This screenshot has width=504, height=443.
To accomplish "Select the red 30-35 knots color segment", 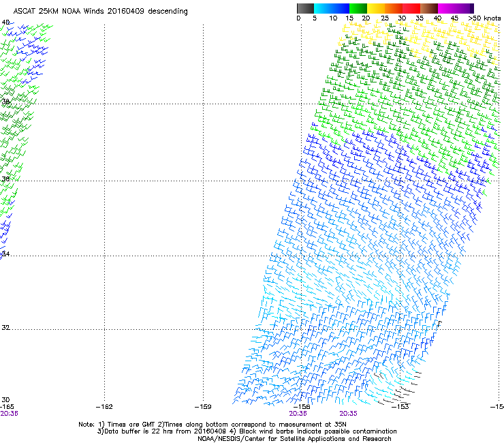I will [411, 8].
